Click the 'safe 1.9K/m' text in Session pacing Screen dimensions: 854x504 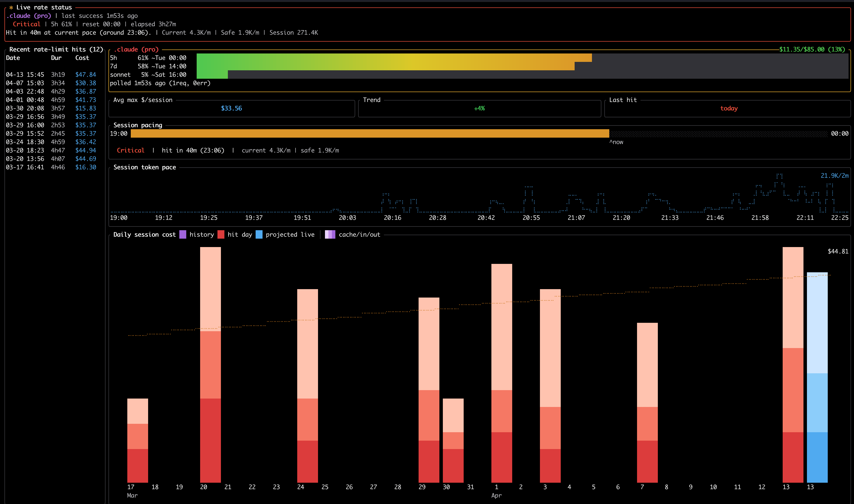320,151
